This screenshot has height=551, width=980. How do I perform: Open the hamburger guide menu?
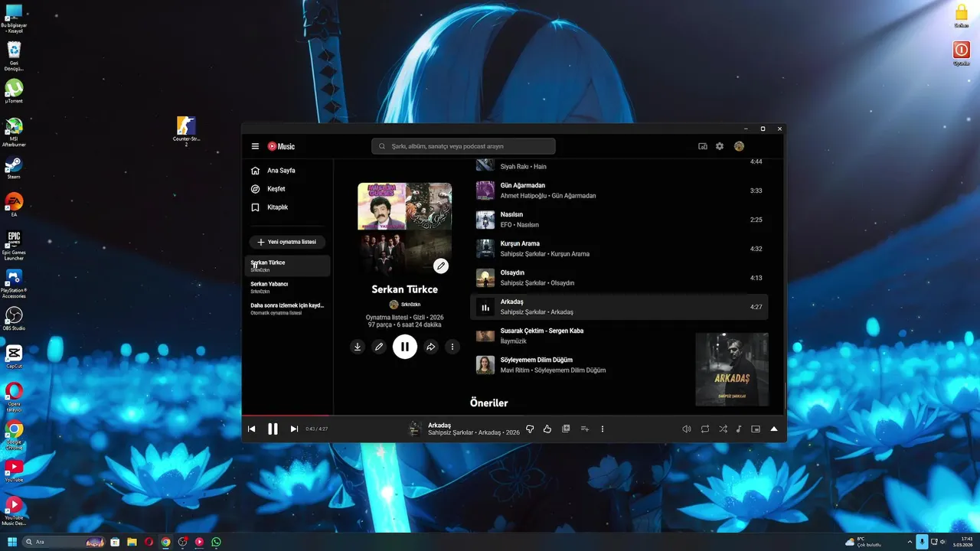[255, 146]
